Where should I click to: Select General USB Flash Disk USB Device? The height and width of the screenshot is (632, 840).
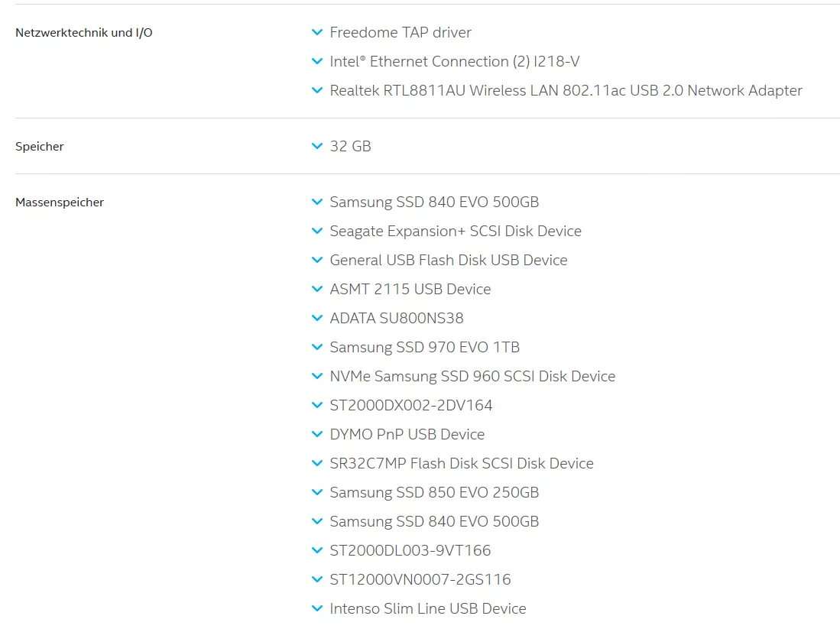[x=449, y=260]
